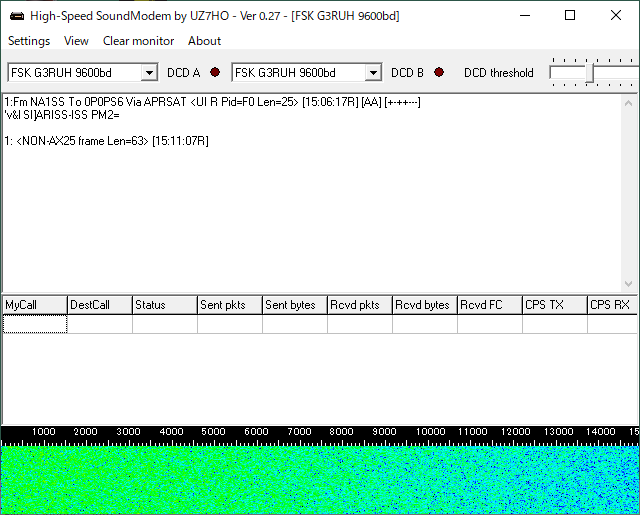Click the NA1SS APRSAT frame header line

click(212, 102)
